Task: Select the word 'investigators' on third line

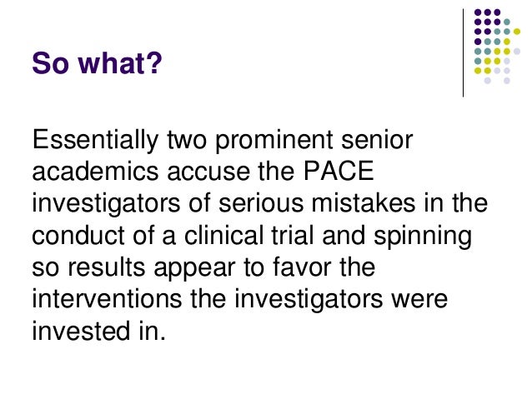Action: 106,204
